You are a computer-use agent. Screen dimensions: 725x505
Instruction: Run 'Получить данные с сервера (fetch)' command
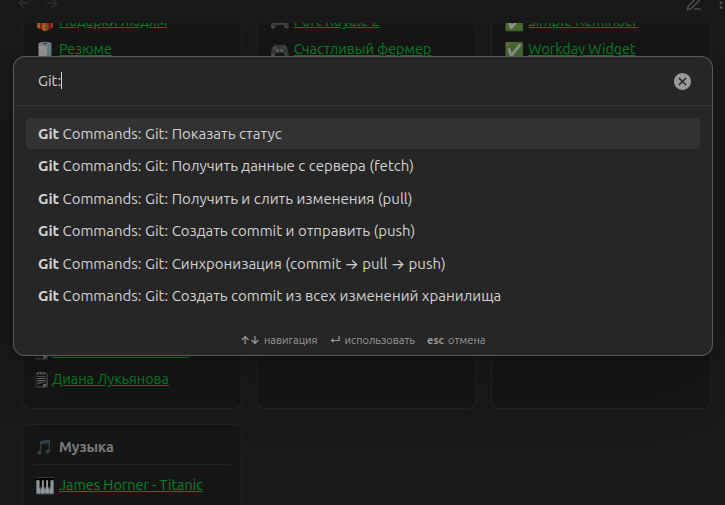pyautogui.click(x=363, y=166)
